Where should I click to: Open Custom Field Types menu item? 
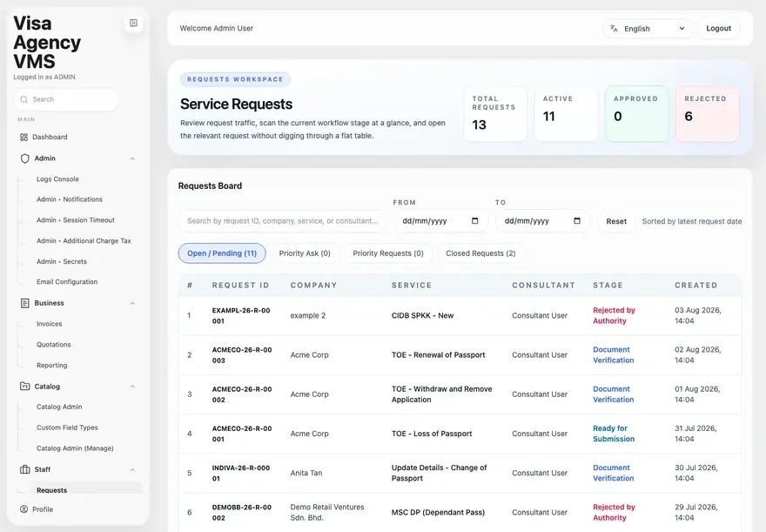(x=67, y=428)
